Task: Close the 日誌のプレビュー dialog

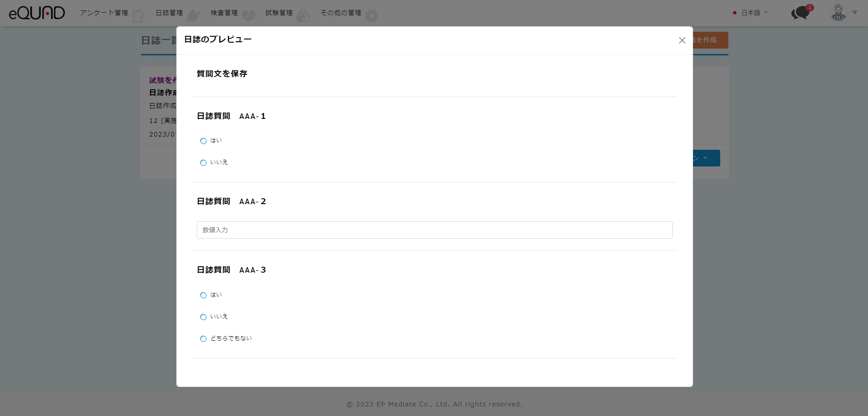Action: 682,40
